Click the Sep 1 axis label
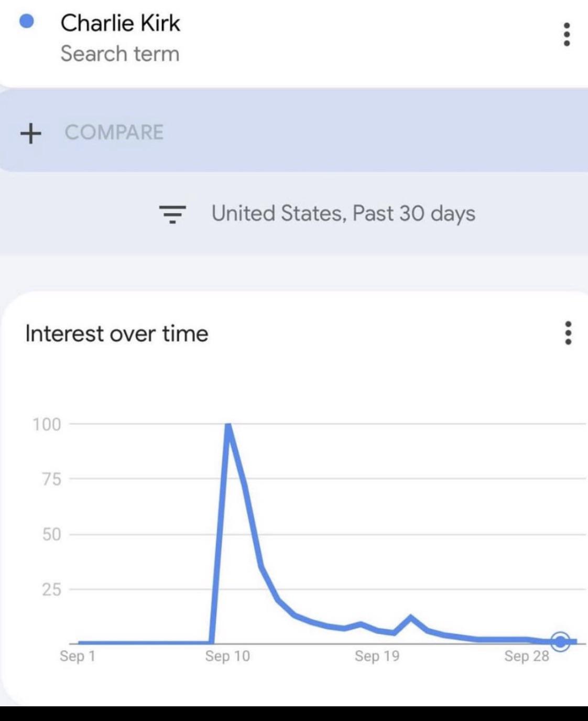Screen dimensions: 588x721 coord(78,656)
